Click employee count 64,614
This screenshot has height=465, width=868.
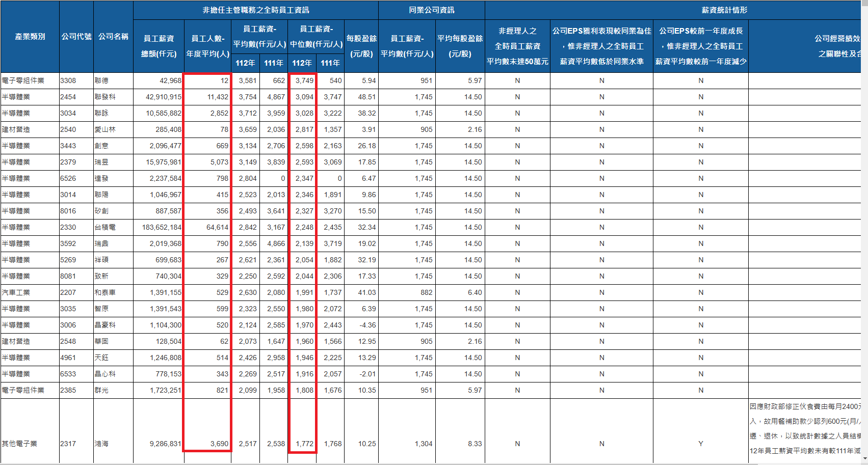(x=218, y=227)
